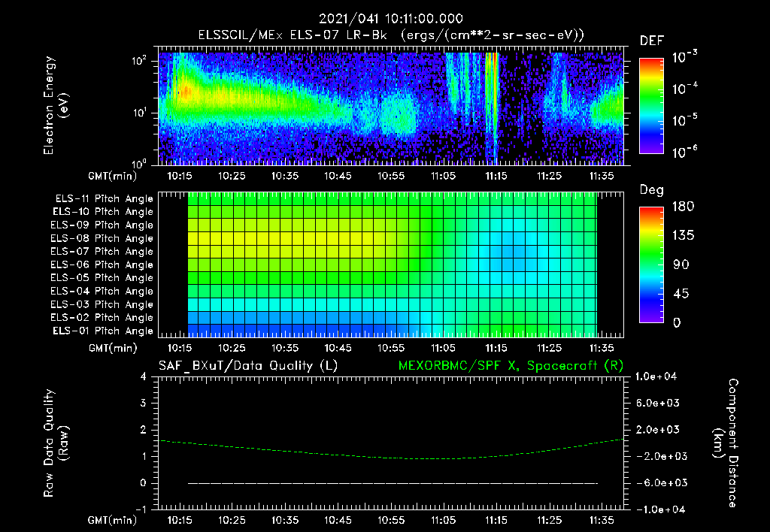The height and width of the screenshot is (532, 770).
Task: Click the GMT(min) label under the bottom plot
Action: [x=113, y=520]
